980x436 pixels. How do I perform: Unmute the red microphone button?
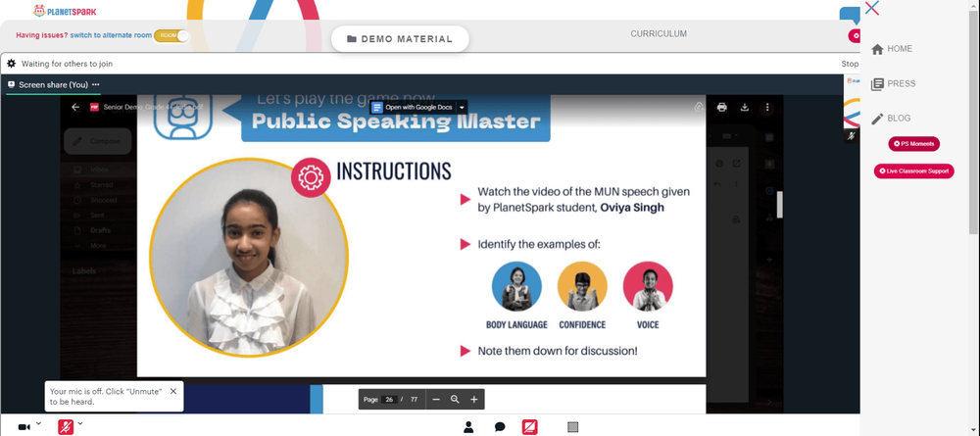(x=66, y=426)
